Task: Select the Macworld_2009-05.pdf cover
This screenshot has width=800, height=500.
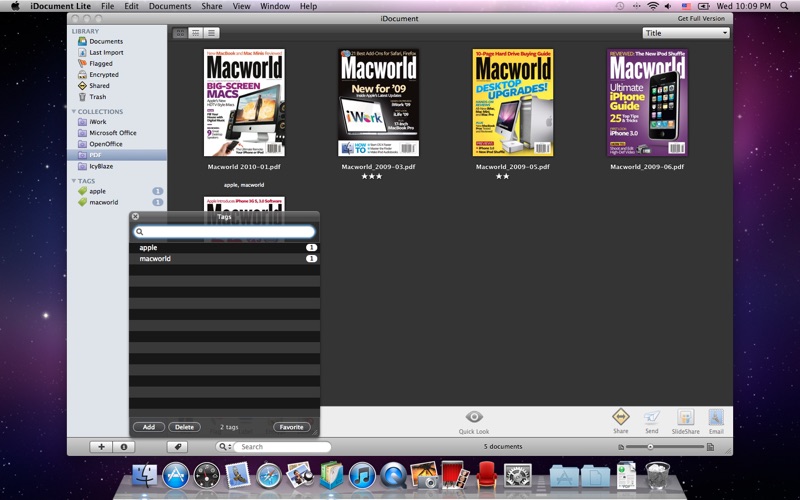Action: point(513,103)
